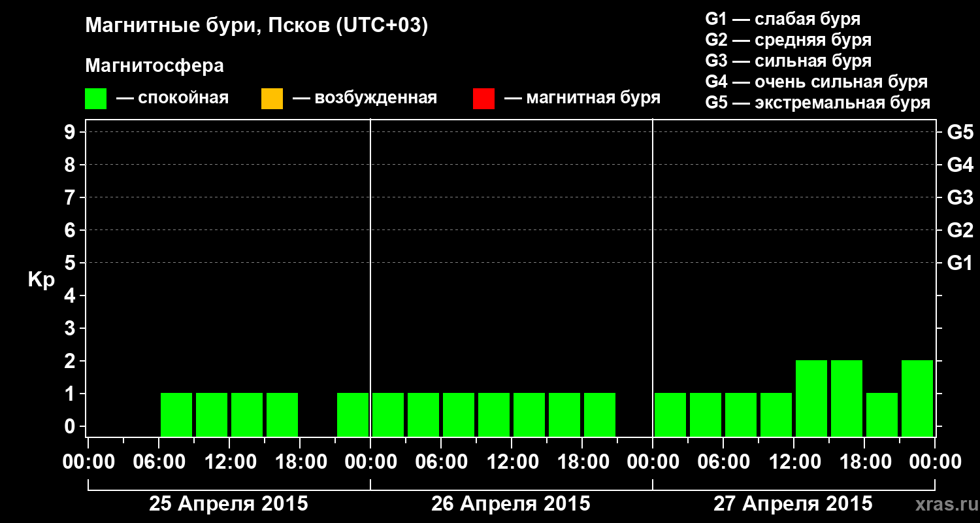The image size is (980, 523).
Task: Click the "G1" label on the right axis
Action: [x=960, y=263]
